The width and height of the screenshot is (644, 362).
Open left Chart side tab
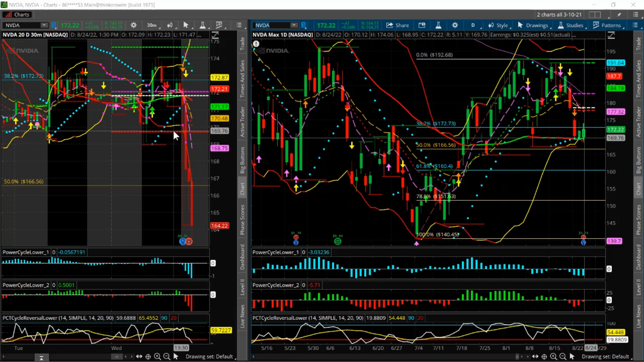pyautogui.click(x=242, y=189)
